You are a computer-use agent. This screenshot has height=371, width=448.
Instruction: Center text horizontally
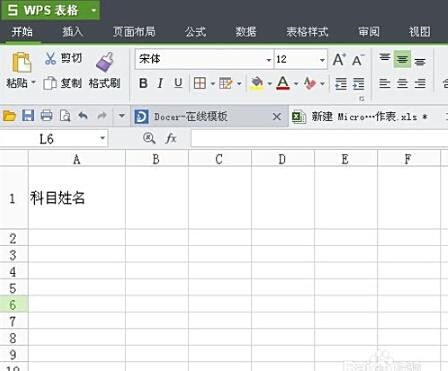(402, 83)
